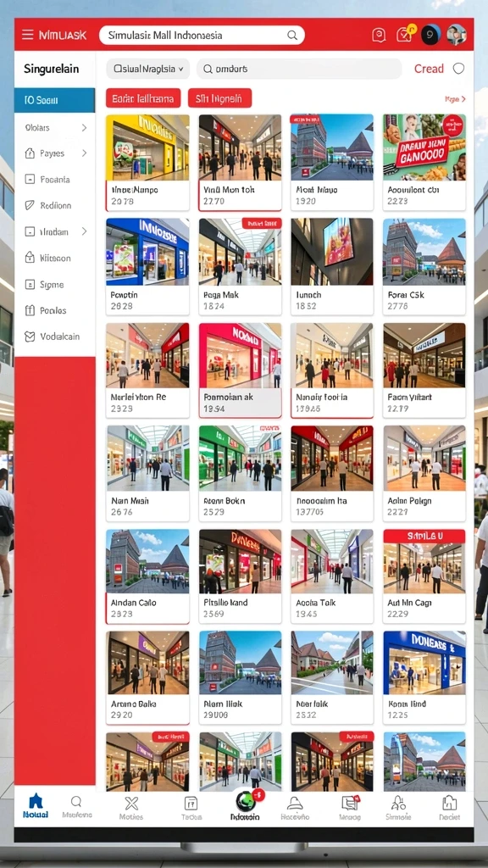Screen dimensions: 488x868
Task: Click the Focania sidebar icon
Action: 30,180
